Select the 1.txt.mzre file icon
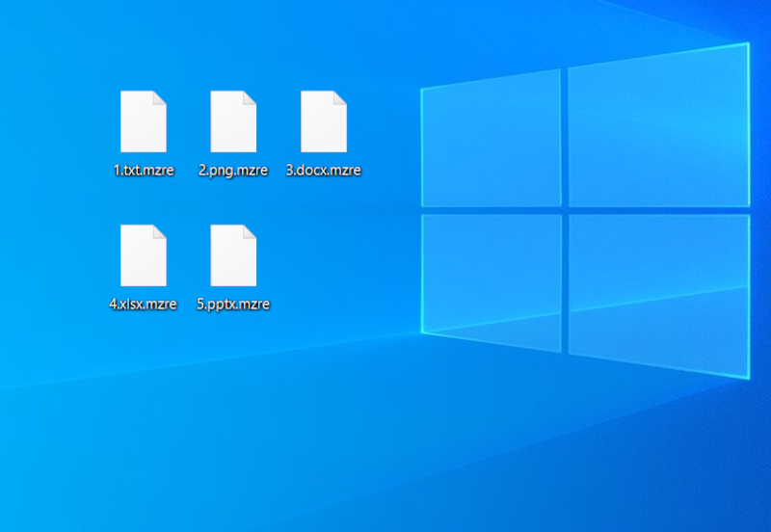Image resolution: width=771 pixels, height=532 pixels. pyautogui.click(x=144, y=121)
